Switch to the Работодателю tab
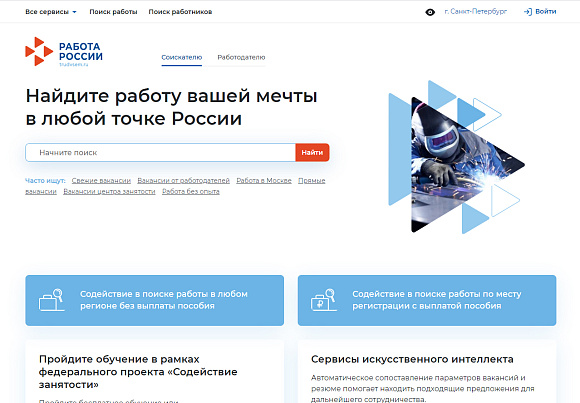Viewport: 580px width, 403px height. pyautogui.click(x=241, y=57)
